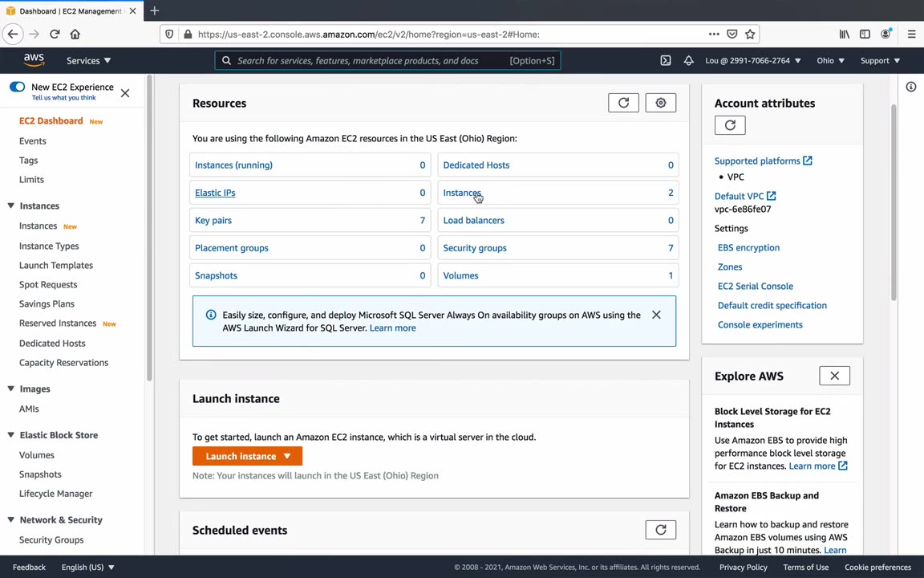Open the Key pairs resource link
The image size is (924, 578).
[x=213, y=220]
